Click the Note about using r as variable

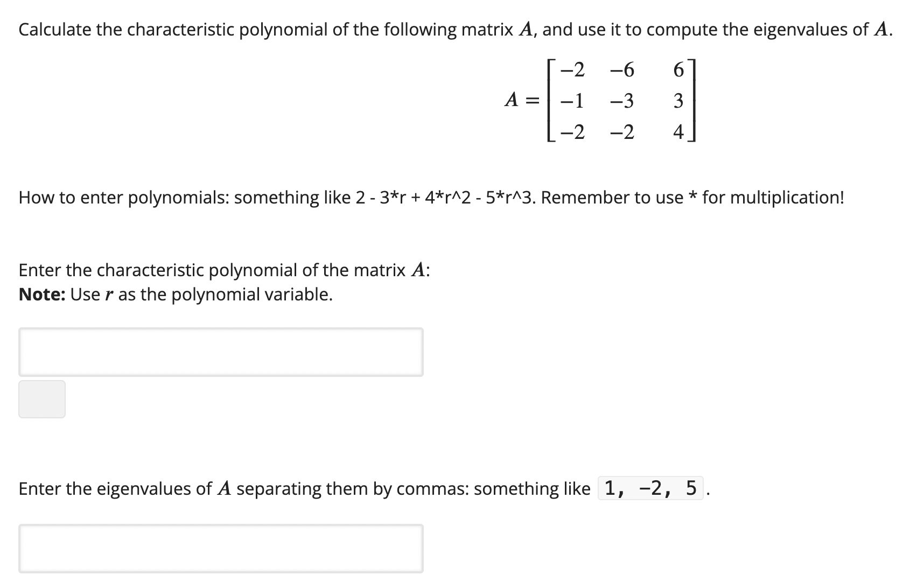[175, 294]
